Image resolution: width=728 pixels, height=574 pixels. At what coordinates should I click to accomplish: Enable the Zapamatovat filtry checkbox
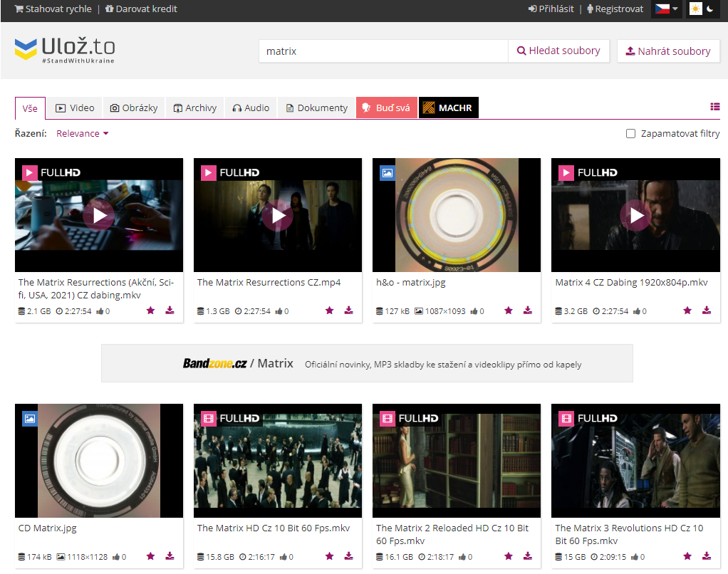630,134
